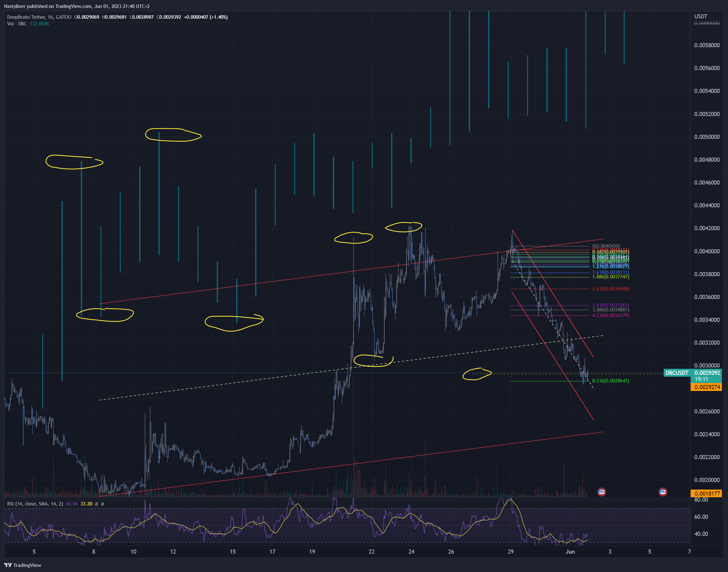This screenshot has height=572, width=728.
Task: Click the Vol · DBC indicator legend
Action: pyautogui.click(x=17, y=24)
